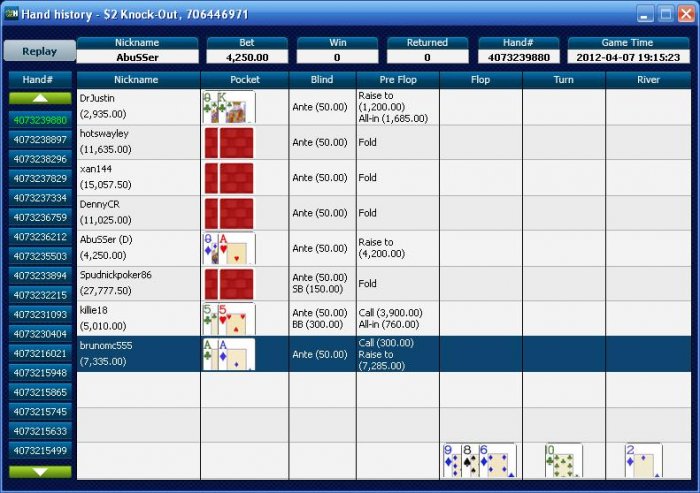Click brunomc555's Raise to 7,285.00 action
Image resolution: width=700 pixels, height=493 pixels.
click(x=382, y=360)
